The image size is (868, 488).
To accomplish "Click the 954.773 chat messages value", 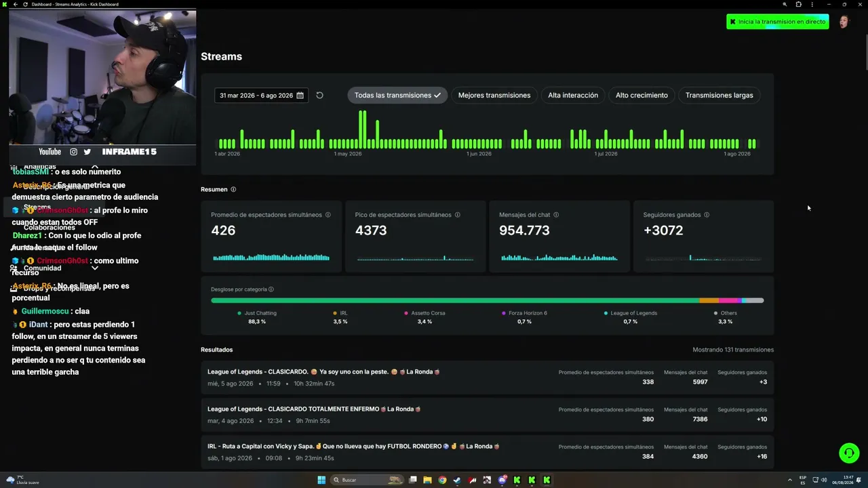I will (x=524, y=230).
